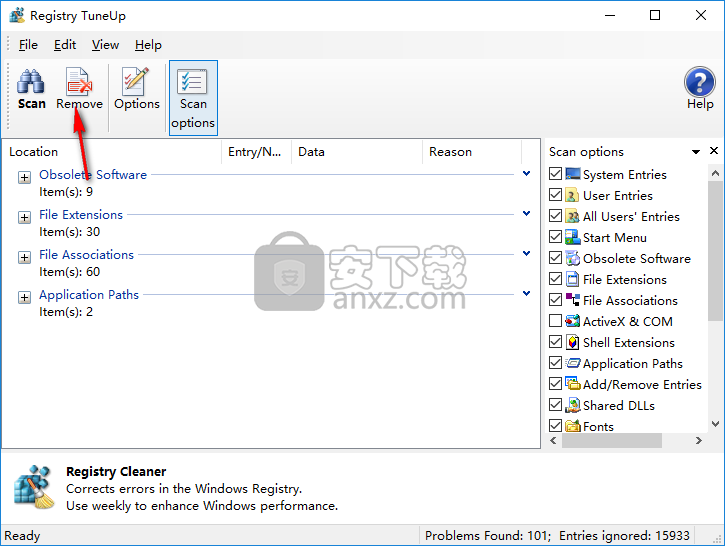Click the Scan options scroll up arrow
Screen dimensions: 725x546
click(x=715, y=173)
